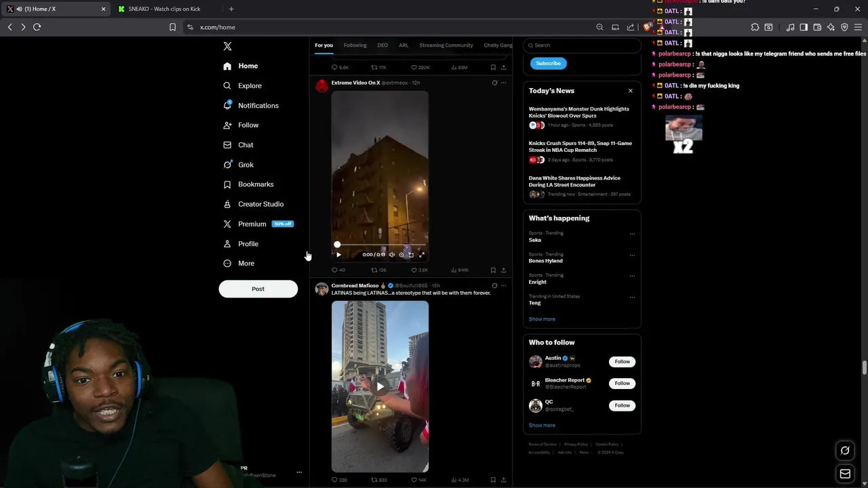The image size is (868, 488).
Task: Open the more options menu on Extreme Video post
Action: 503,83
